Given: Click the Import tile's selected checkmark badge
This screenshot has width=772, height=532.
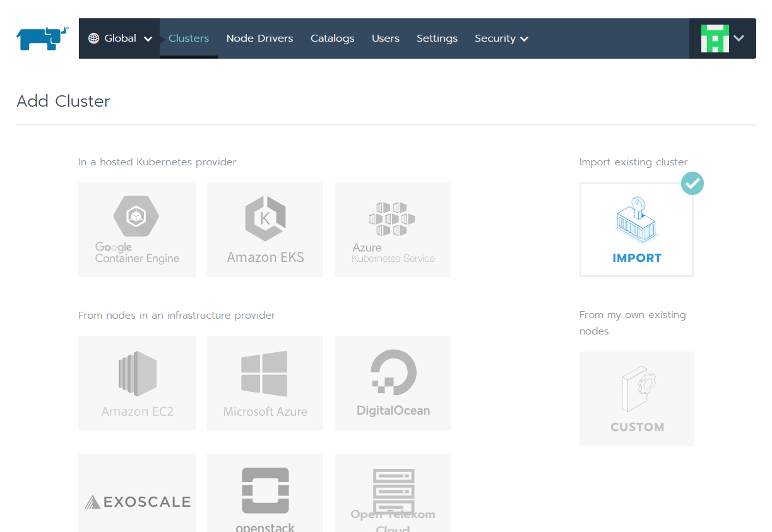Looking at the screenshot, I should 692,184.
